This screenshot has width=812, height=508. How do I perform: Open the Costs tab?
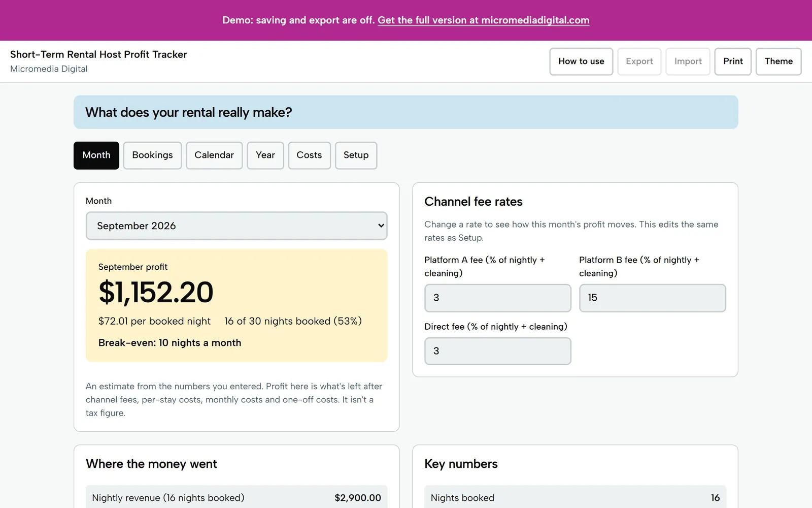tap(309, 155)
